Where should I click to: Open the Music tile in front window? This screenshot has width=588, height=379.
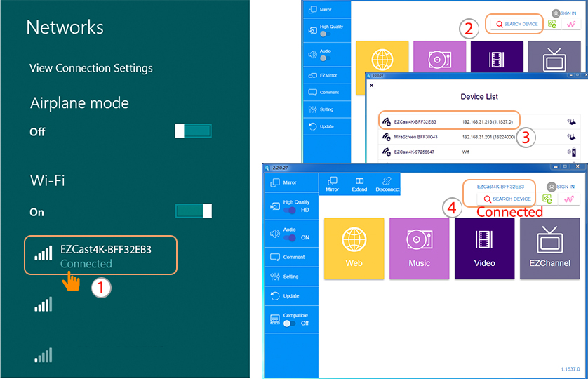[420, 248]
